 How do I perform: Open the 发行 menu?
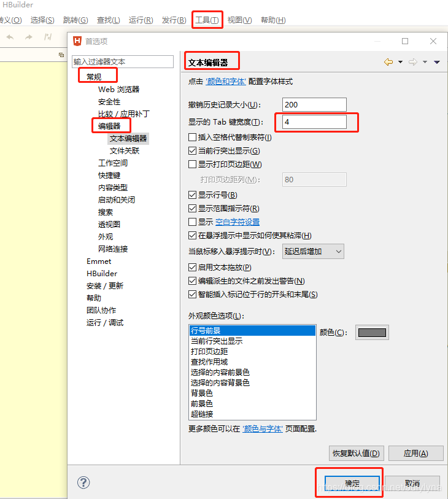(174, 20)
